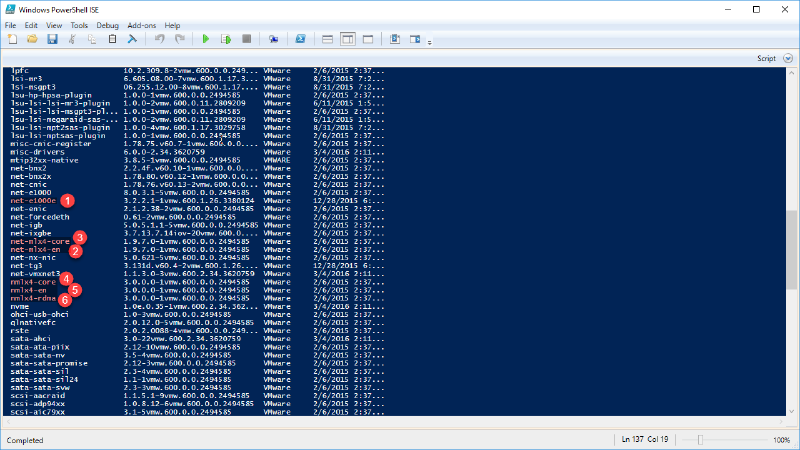This screenshot has height=450, width=800.
Task: Click the vertical scrollbar thumb
Action: pyautogui.click(x=791, y=250)
